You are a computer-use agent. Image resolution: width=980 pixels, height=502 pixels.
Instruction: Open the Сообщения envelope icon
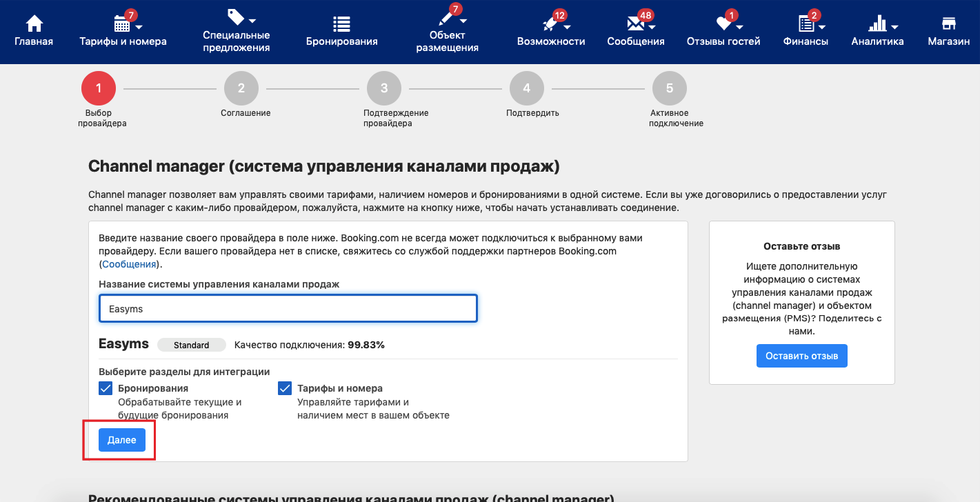pyautogui.click(x=636, y=25)
